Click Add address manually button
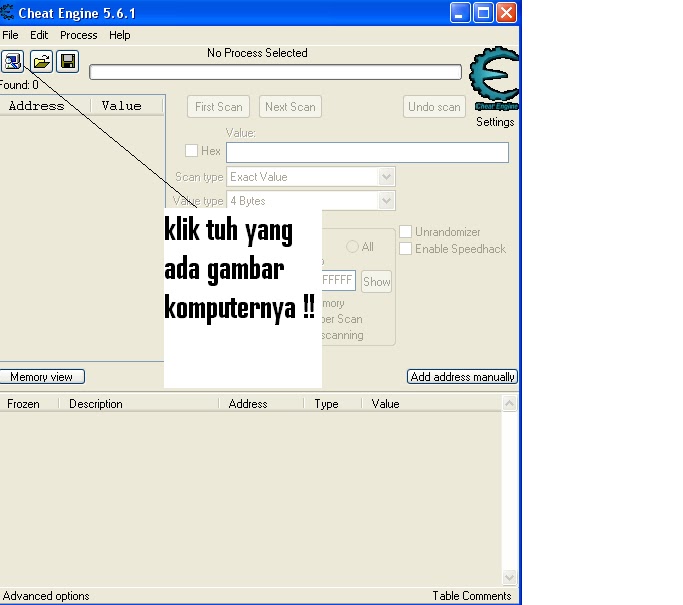Screen dimensions: 683x605 [x=462, y=377]
